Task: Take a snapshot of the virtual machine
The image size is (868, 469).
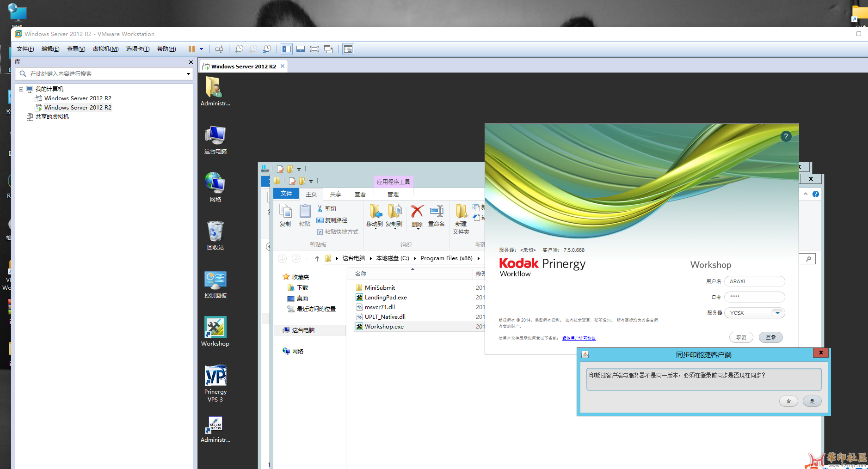Action: pos(239,49)
